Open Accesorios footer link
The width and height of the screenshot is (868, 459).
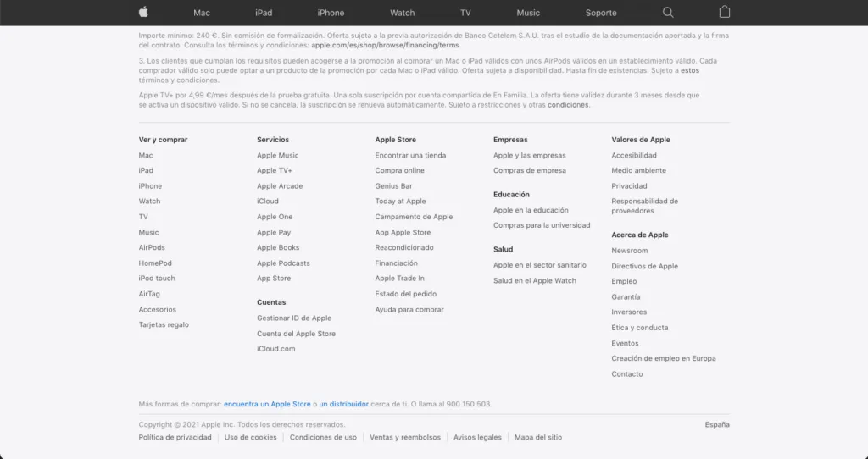(x=157, y=310)
